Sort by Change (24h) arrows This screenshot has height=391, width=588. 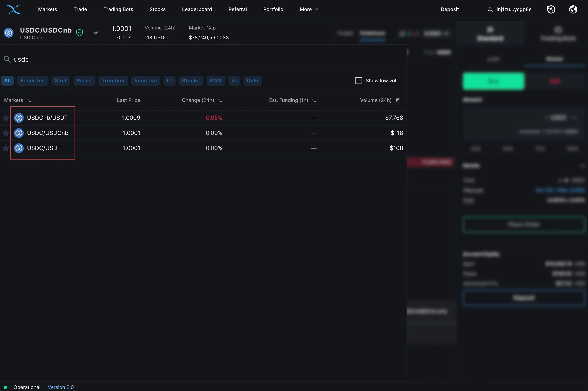tap(220, 100)
